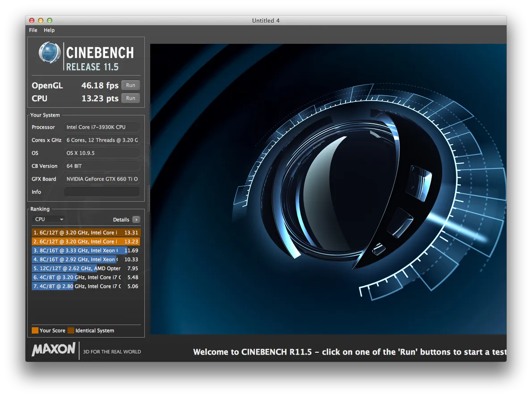Click the GFX Board field showing GeForce GTX
Image resolution: width=532 pixels, height=397 pixels.
tap(102, 179)
